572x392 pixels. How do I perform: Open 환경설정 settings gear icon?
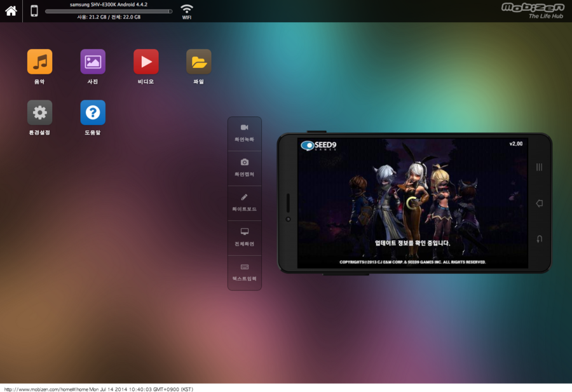[40, 112]
